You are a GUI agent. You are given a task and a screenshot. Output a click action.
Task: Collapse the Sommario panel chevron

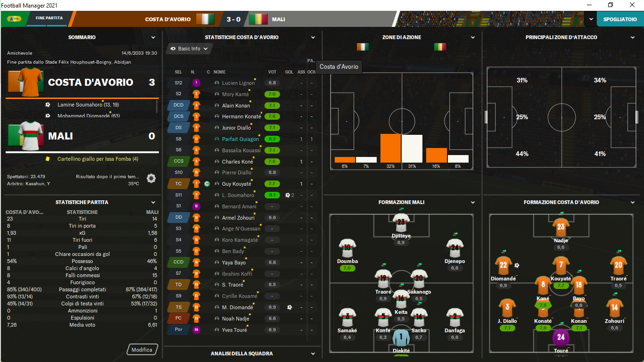153,37
